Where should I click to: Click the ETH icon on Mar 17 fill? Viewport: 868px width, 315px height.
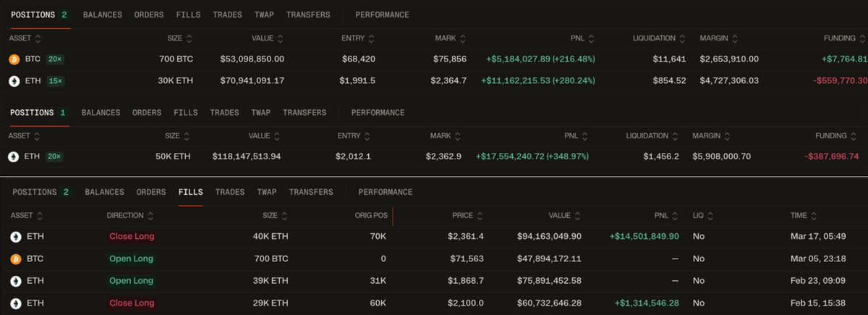click(15, 236)
